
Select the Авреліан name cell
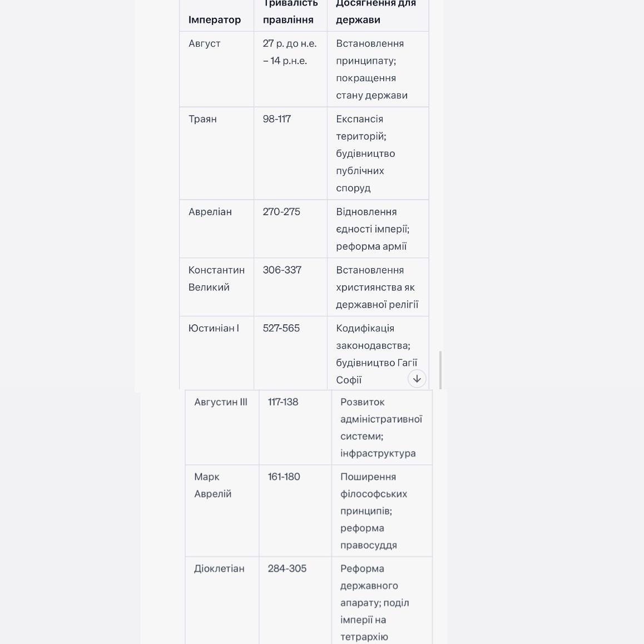(x=210, y=212)
